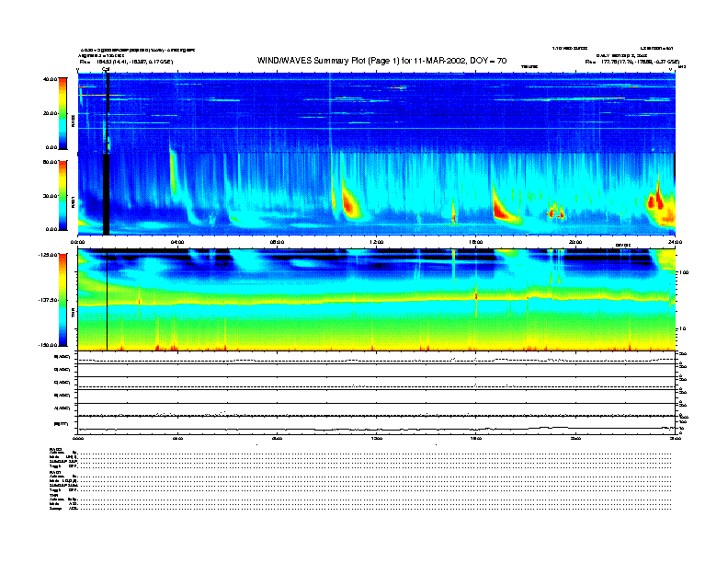Click the TNR color scale bar
728x563 pixels.
tap(63, 300)
